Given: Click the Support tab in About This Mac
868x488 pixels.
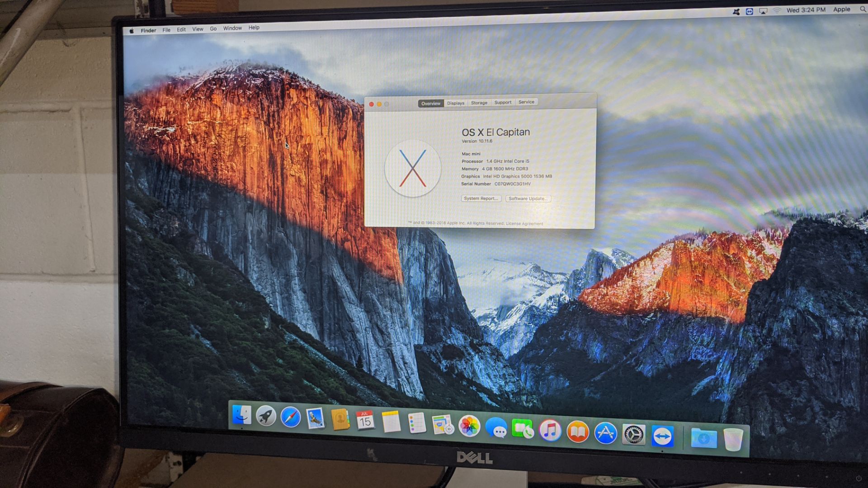Looking at the screenshot, I should coord(503,102).
